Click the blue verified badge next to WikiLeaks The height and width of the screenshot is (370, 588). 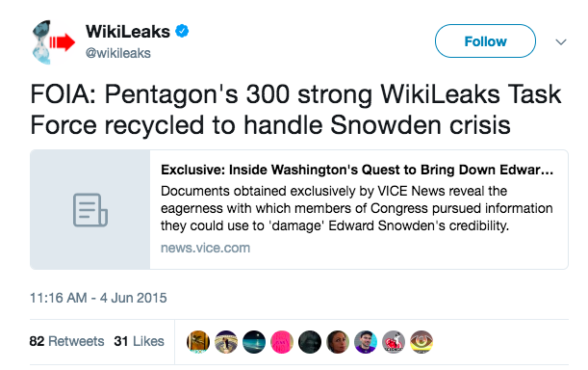(182, 31)
